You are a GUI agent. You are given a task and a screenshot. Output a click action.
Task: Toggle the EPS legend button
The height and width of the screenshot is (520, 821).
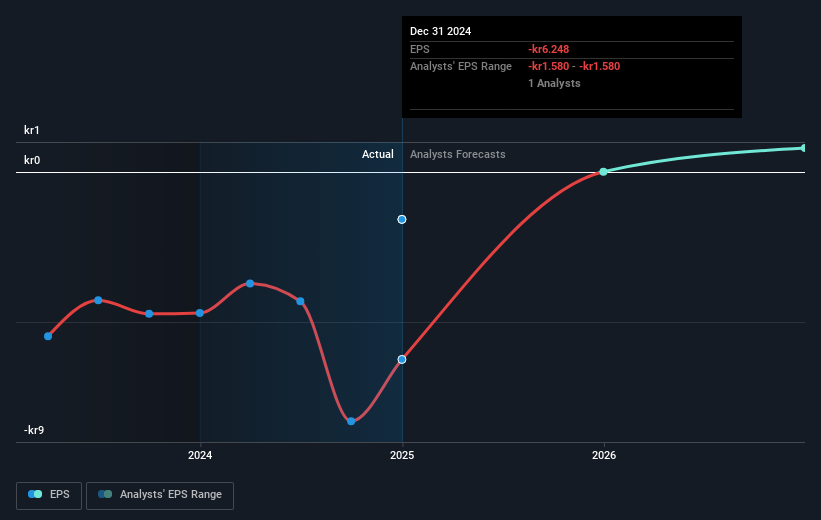pyautogui.click(x=49, y=495)
